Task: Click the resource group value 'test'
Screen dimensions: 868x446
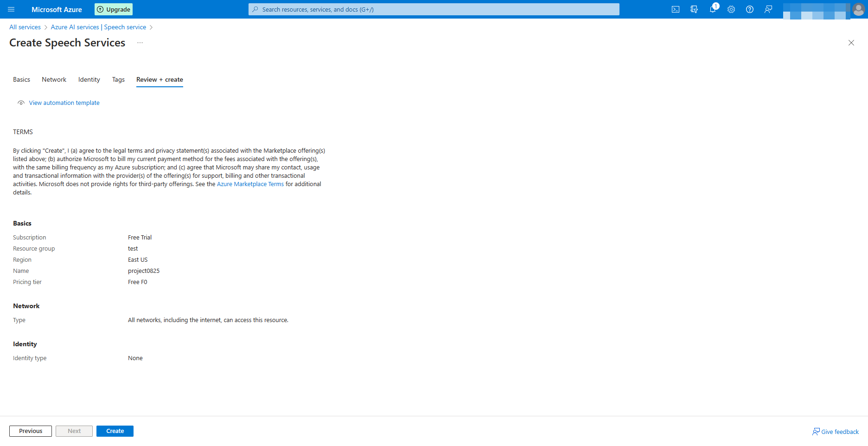Action: coord(133,249)
